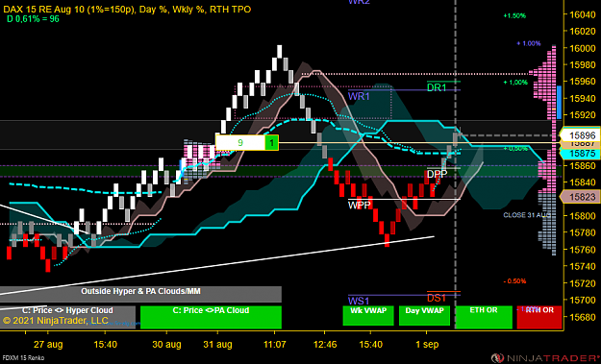The width and height of the screenshot is (601, 364).
Task: Click the 15740 price axis value
Action: pos(583,266)
